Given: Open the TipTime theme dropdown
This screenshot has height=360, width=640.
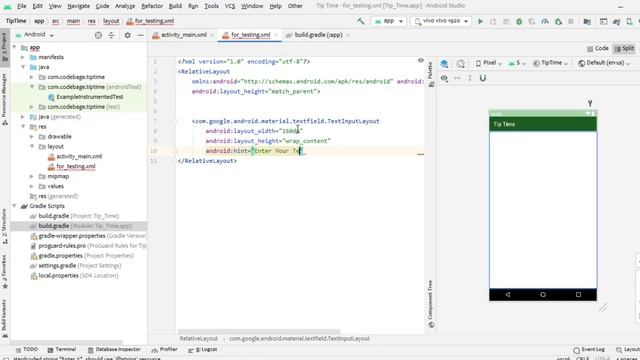Looking at the screenshot, I should [x=551, y=63].
